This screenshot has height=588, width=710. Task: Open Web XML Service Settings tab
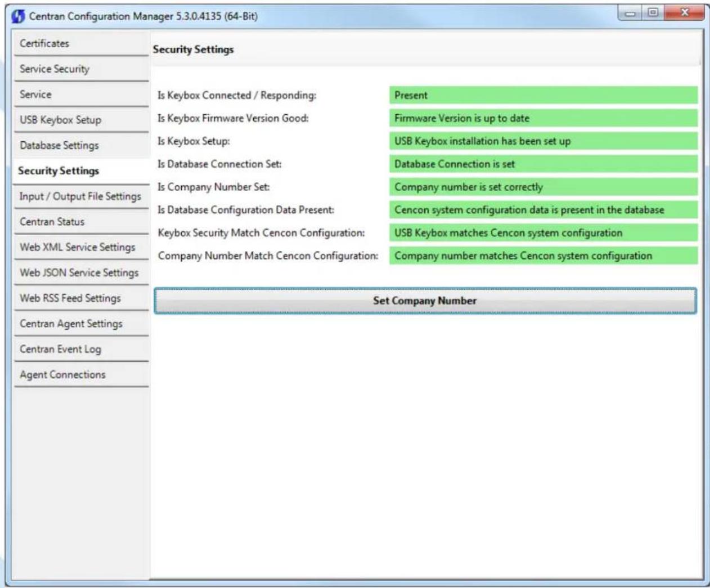[81, 247]
